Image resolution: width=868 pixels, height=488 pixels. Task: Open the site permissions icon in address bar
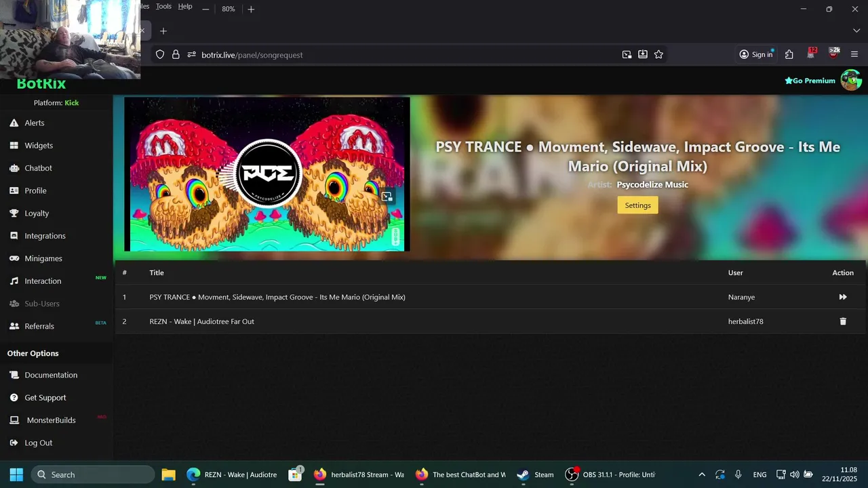(x=191, y=55)
